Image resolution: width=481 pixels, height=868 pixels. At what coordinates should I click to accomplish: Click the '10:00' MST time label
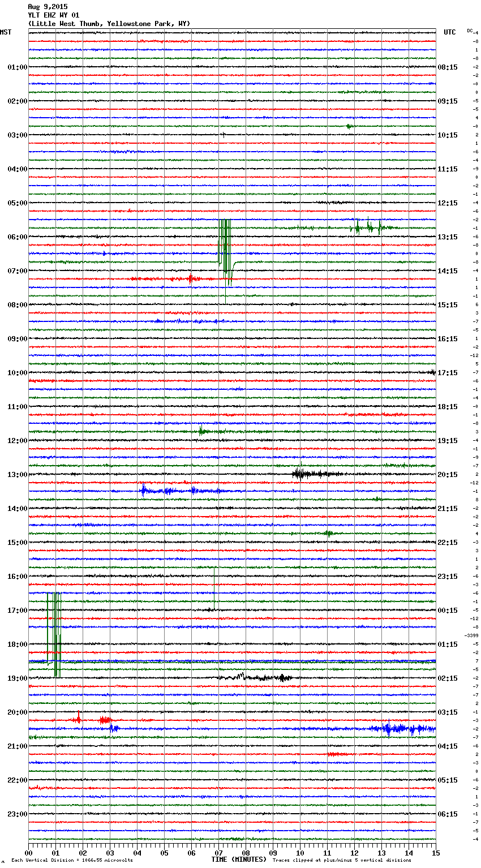point(18,373)
